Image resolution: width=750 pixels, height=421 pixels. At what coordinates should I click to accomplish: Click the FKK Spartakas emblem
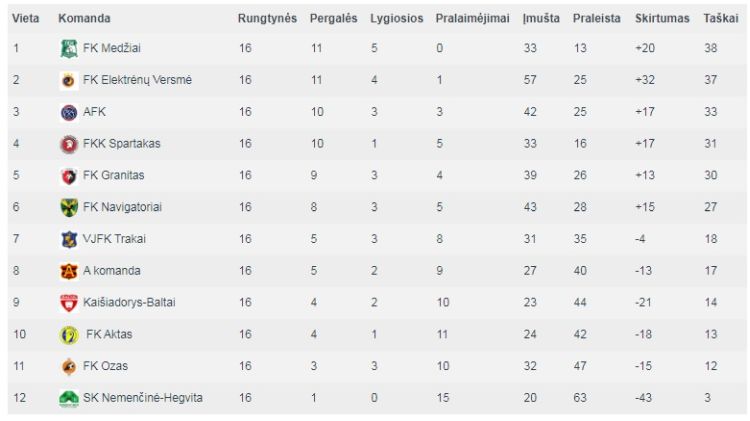tap(69, 144)
